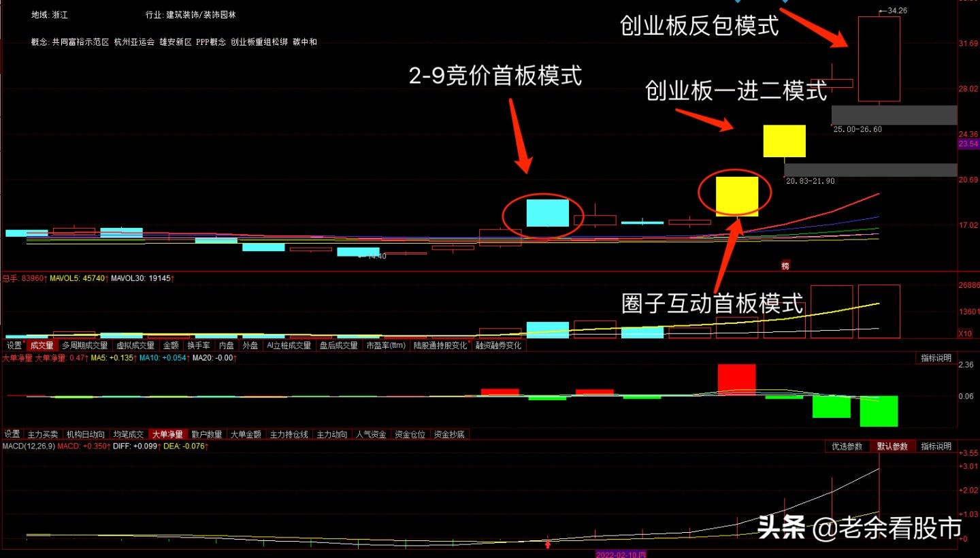The width and height of the screenshot is (980, 558).
Task: Click the 榜 marker below the candlesticks
Action: click(x=785, y=266)
